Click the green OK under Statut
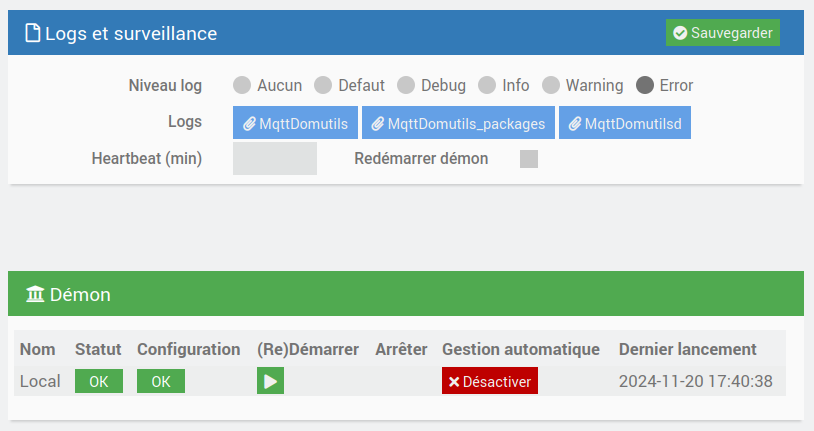 point(99,382)
